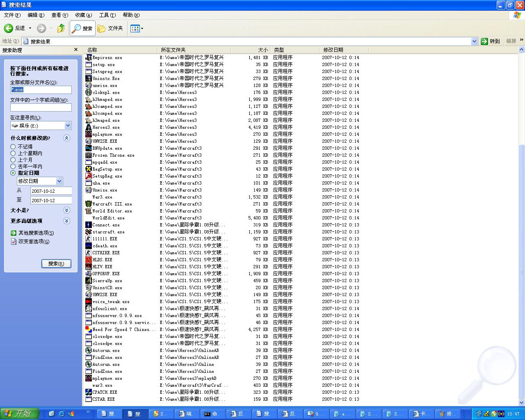Click the file name search field
This screenshot has height=420, width=525.
pos(41,89)
